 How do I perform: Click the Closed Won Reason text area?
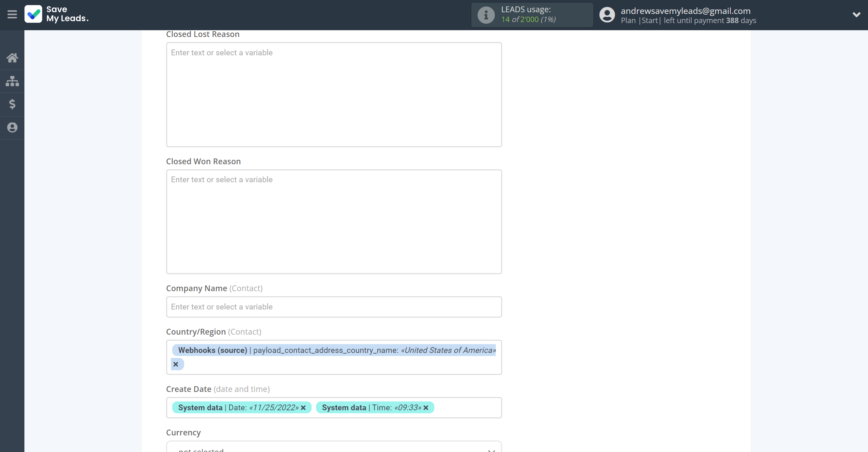click(x=334, y=222)
